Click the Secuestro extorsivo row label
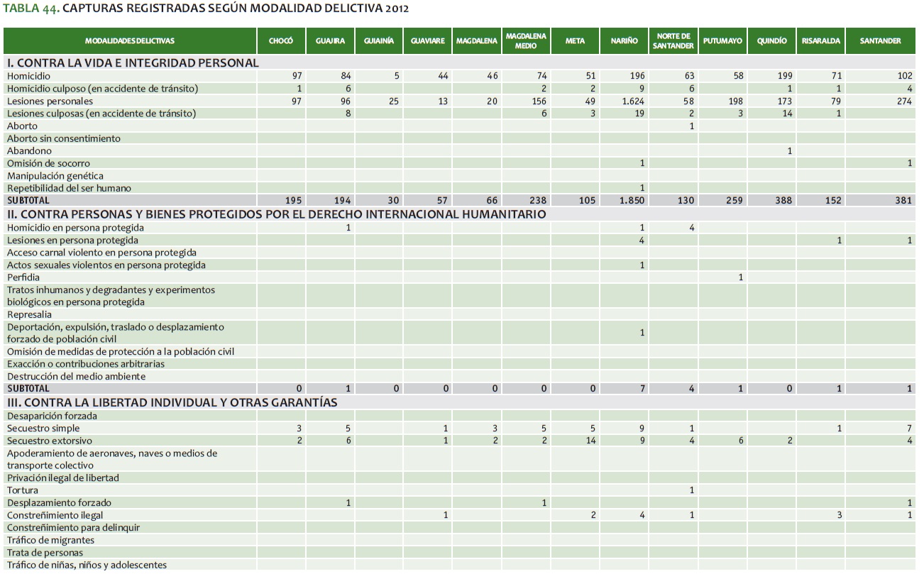 [47, 441]
